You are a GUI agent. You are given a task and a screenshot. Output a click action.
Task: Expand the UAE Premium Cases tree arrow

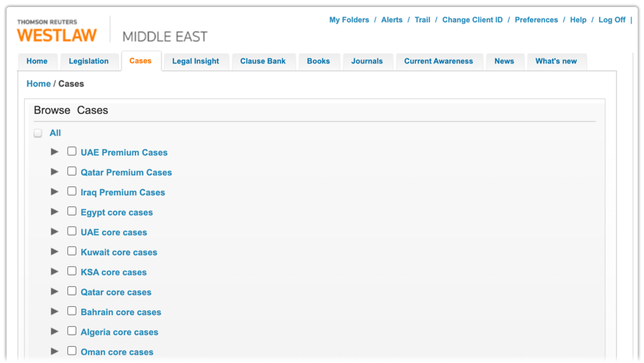[x=55, y=152]
